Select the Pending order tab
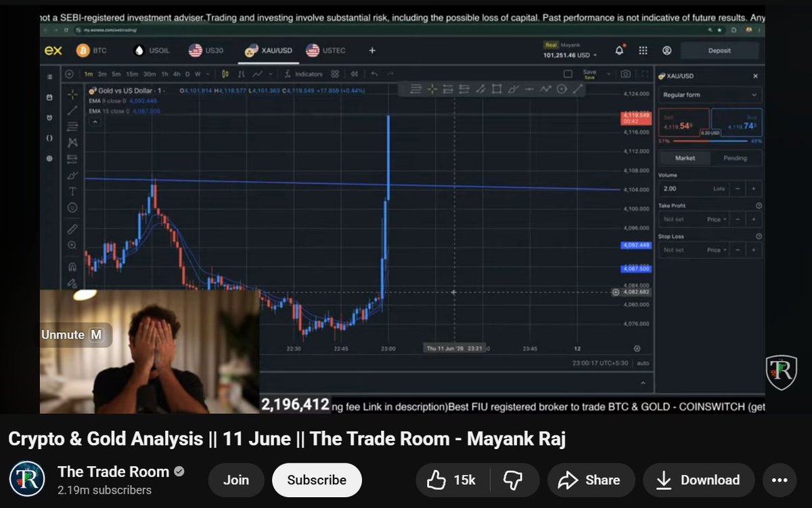This screenshot has width=812, height=508. (736, 158)
